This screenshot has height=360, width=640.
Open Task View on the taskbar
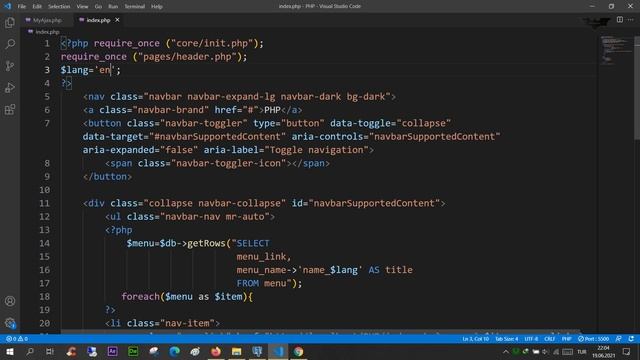(50, 351)
